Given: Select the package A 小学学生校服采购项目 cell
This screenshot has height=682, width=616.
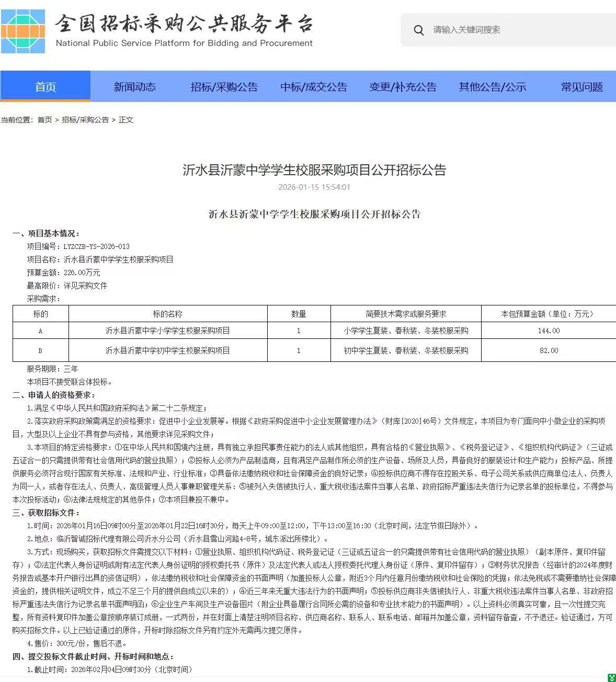Looking at the screenshot, I should [168, 331].
